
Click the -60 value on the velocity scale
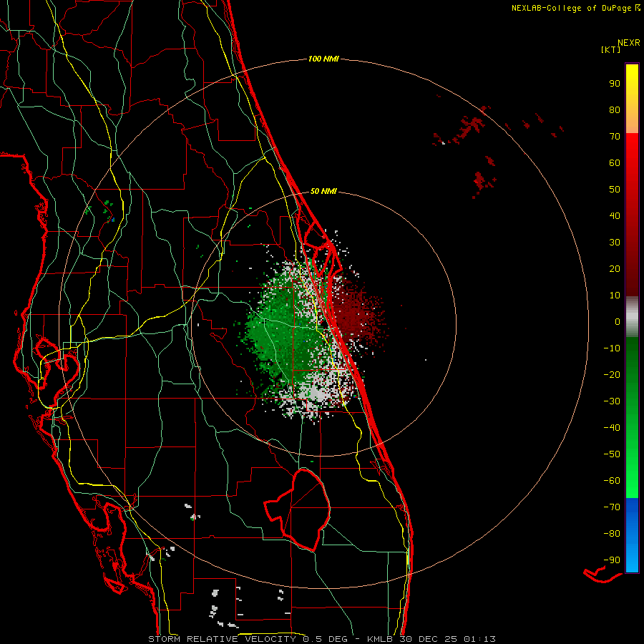(612, 481)
